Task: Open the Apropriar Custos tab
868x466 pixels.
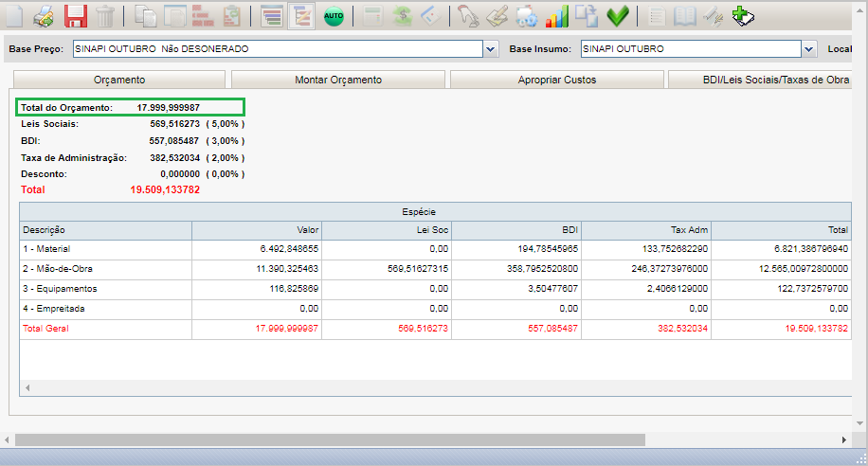Action: click(557, 80)
